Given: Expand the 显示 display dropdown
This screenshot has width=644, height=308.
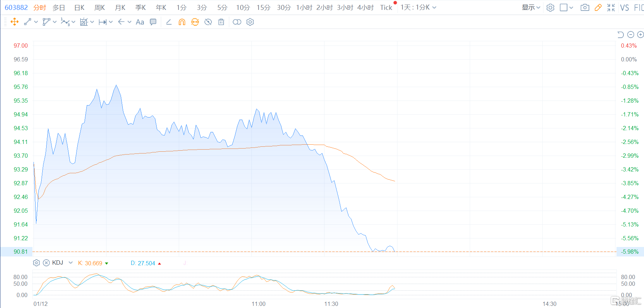Looking at the screenshot, I should tap(531, 7).
